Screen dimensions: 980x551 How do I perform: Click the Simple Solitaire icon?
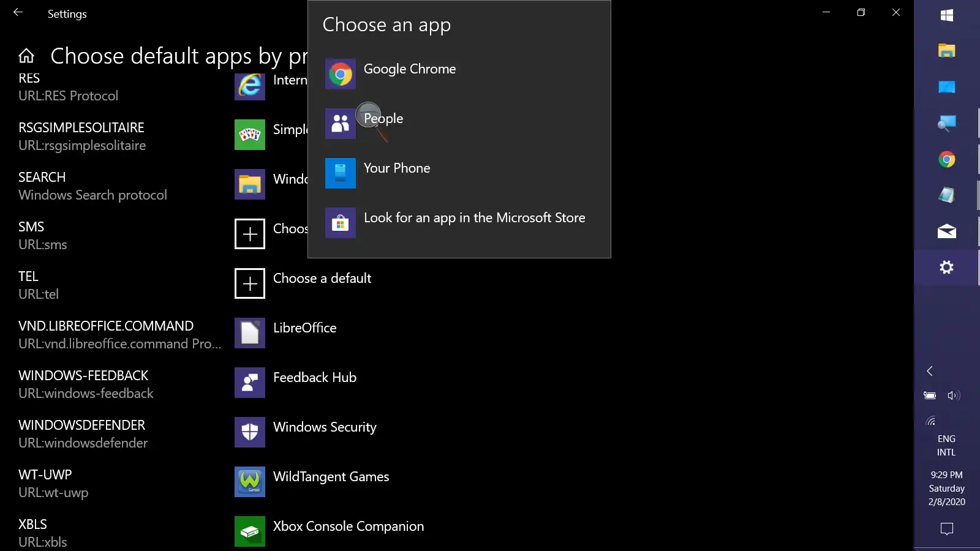[249, 135]
